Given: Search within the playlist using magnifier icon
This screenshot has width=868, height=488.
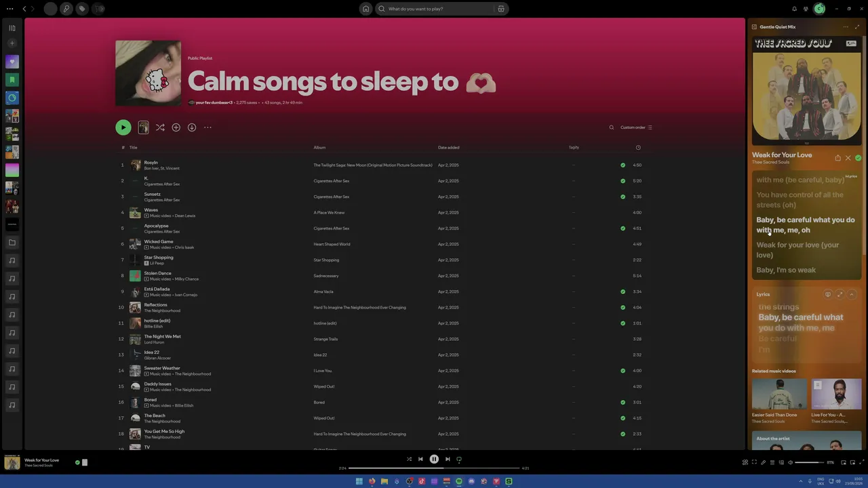Looking at the screenshot, I should click(611, 127).
